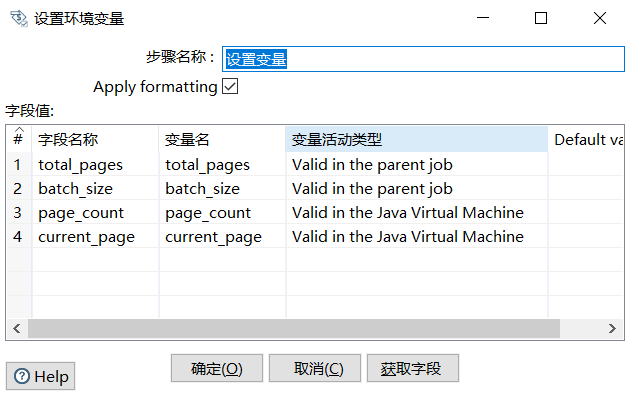Screen dimensions: 630x396
Task: Click the horizontal scrollbar thumb
Action: tap(294, 329)
